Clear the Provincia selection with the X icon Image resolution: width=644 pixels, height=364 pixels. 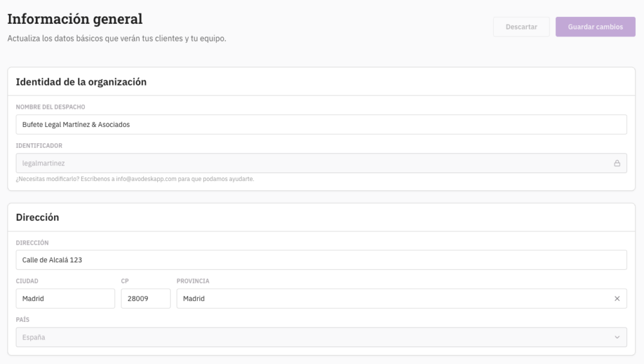(x=616, y=299)
